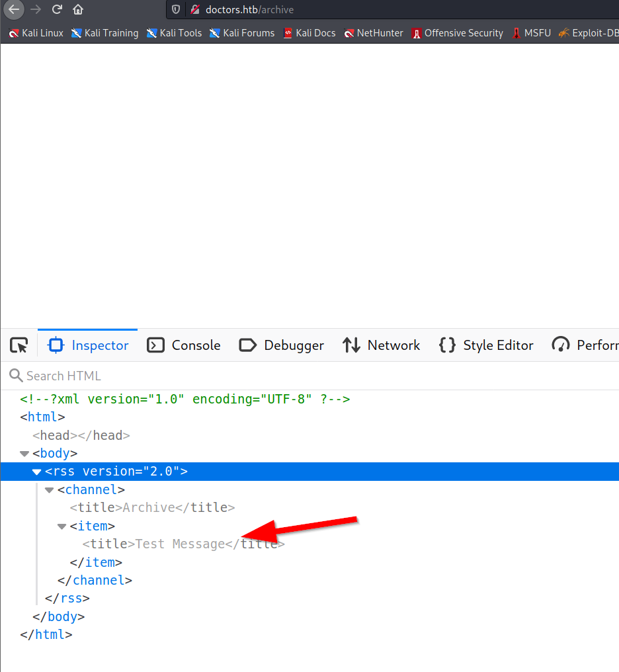This screenshot has height=672, width=619.
Task: Click the browser back arrow button
Action: [14, 9]
